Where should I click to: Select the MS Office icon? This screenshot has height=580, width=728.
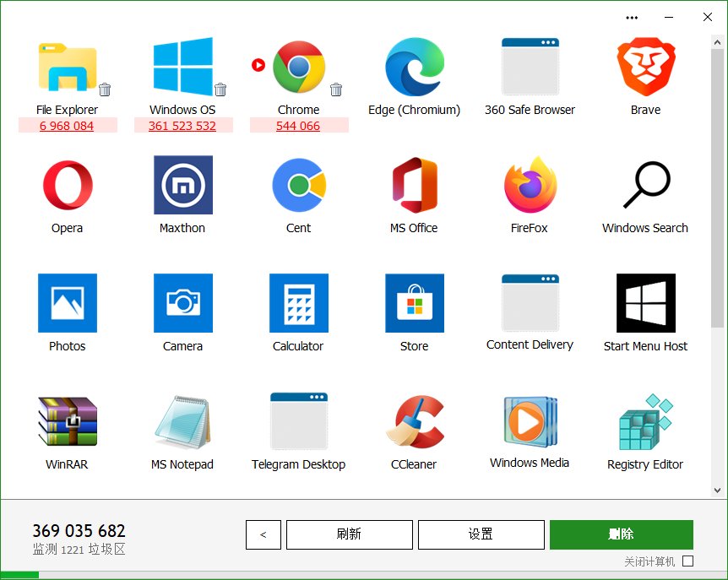coord(415,185)
